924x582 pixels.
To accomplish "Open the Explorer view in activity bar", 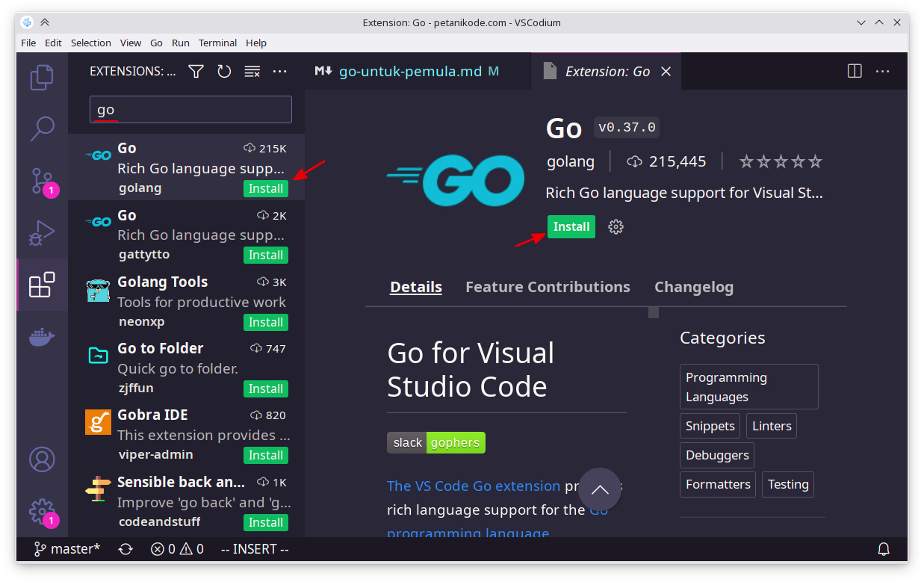I will tap(42, 78).
